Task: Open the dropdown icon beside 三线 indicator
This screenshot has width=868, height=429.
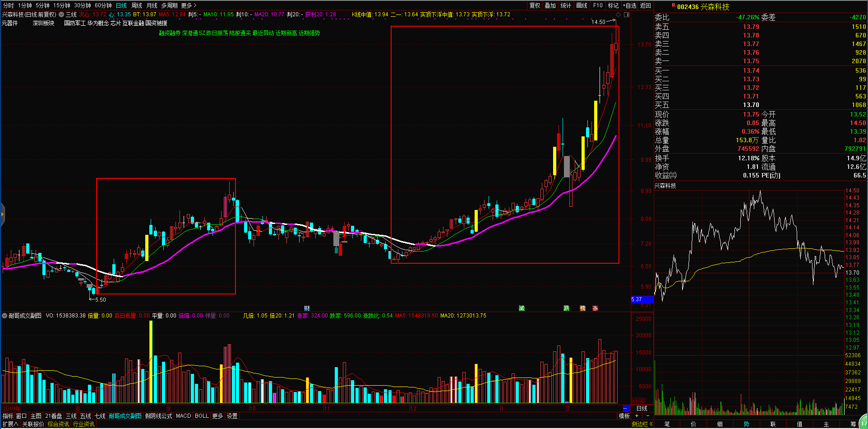Action: coord(61,14)
